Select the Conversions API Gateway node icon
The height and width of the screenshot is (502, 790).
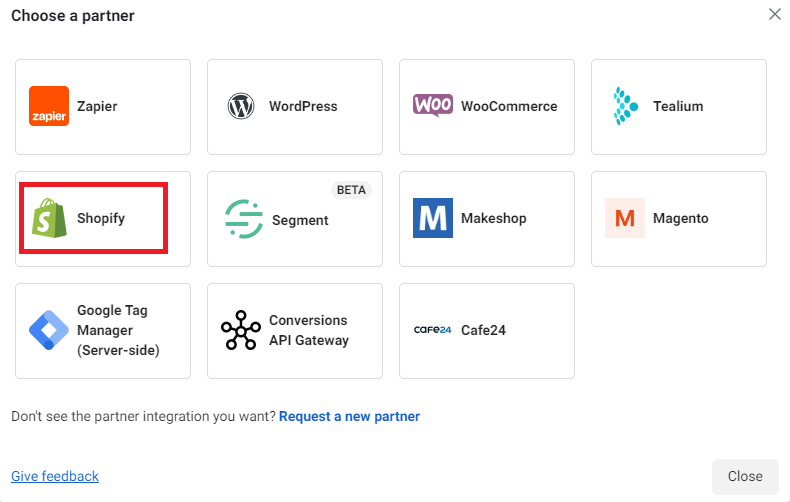tap(241, 330)
